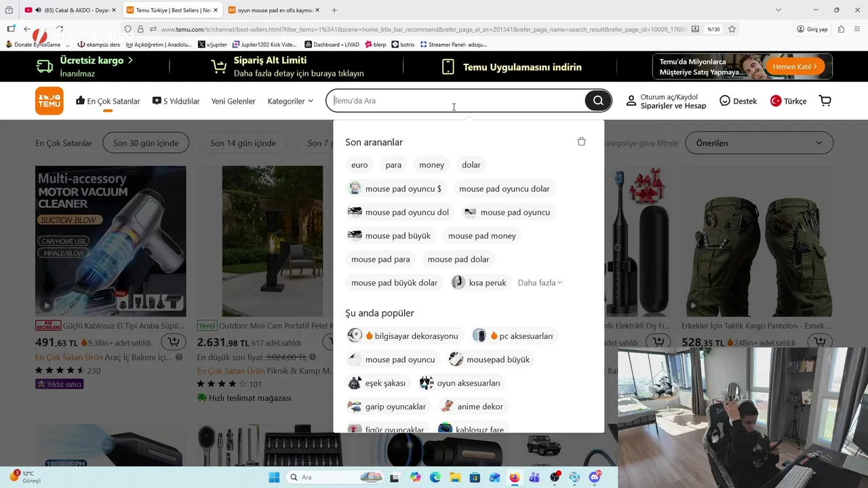Open Outlook from the taskbar
The image size is (868, 488).
pyautogui.click(x=494, y=477)
